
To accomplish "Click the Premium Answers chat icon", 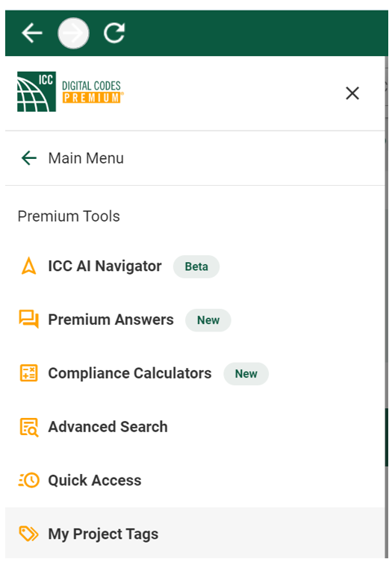I will (29, 319).
